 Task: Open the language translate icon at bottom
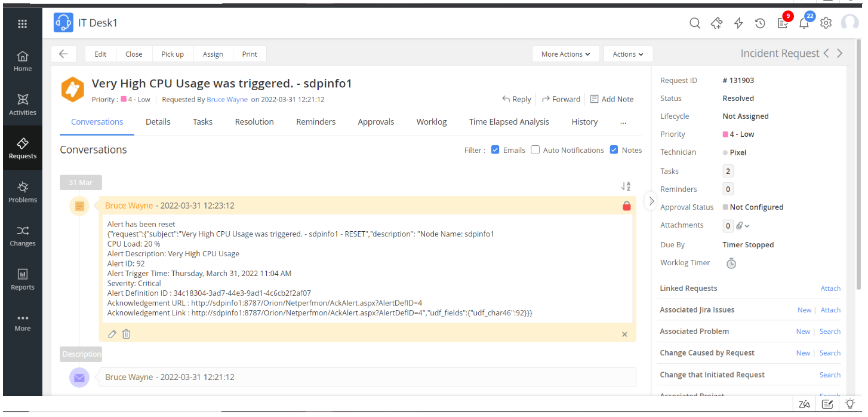pyautogui.click(x=805, y=404)
